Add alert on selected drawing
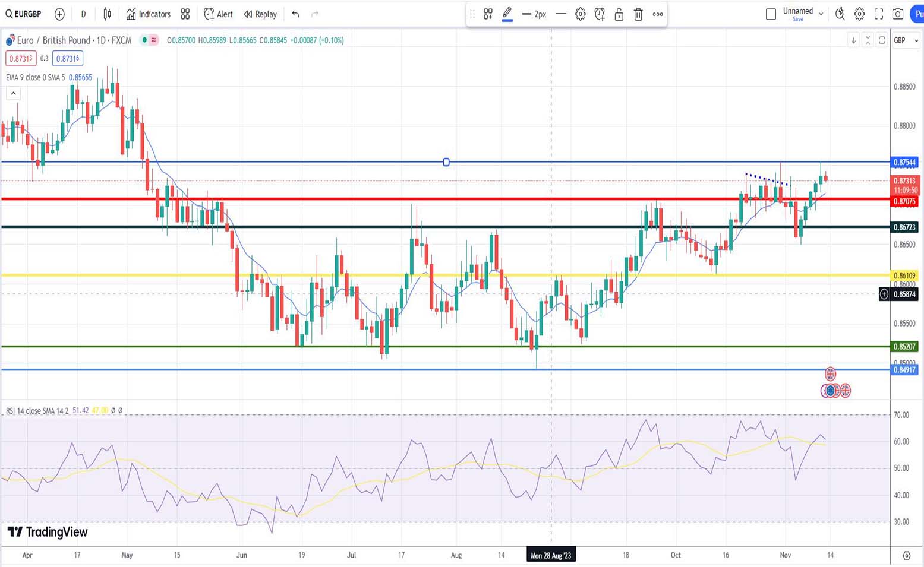Screen dimensions: 924x567 coord(600,14)
